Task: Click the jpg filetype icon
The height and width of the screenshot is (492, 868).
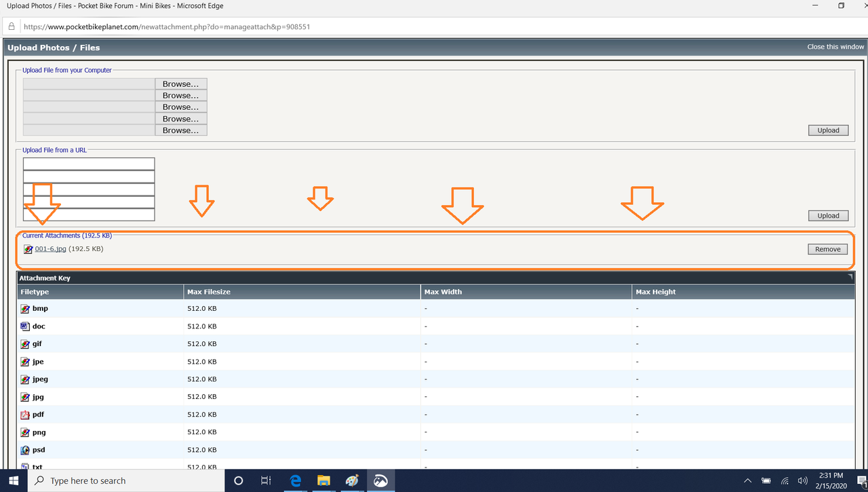Action: (25, 397)
